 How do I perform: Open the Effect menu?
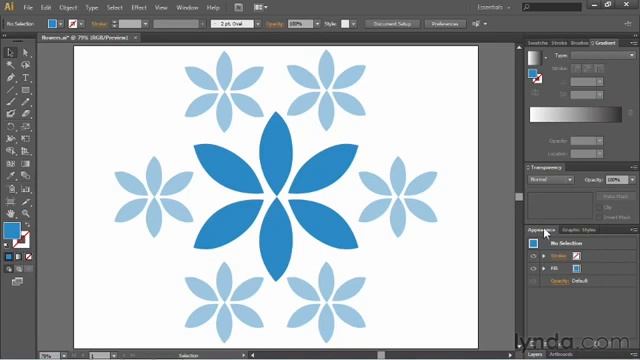[139, 7]
